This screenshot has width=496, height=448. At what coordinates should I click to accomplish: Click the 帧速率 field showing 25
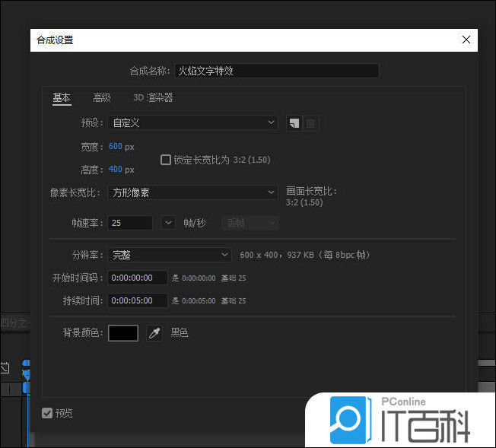tap(130, 223)
